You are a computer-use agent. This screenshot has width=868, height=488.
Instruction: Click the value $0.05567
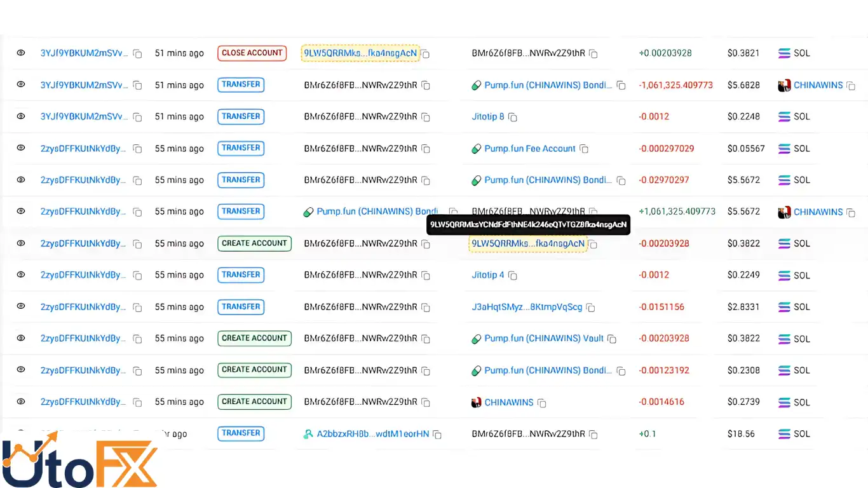pyautogui.click(x=746, y=148)
